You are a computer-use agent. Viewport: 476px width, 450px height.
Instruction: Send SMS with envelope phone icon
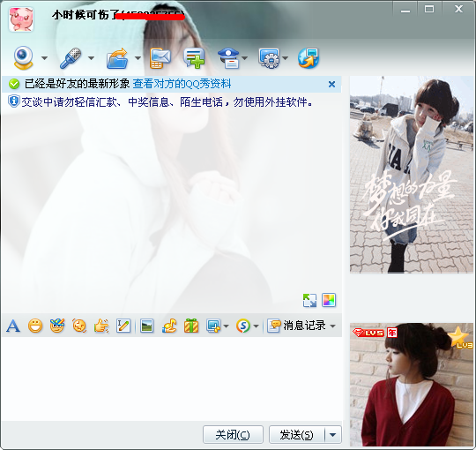coord(160,58)
